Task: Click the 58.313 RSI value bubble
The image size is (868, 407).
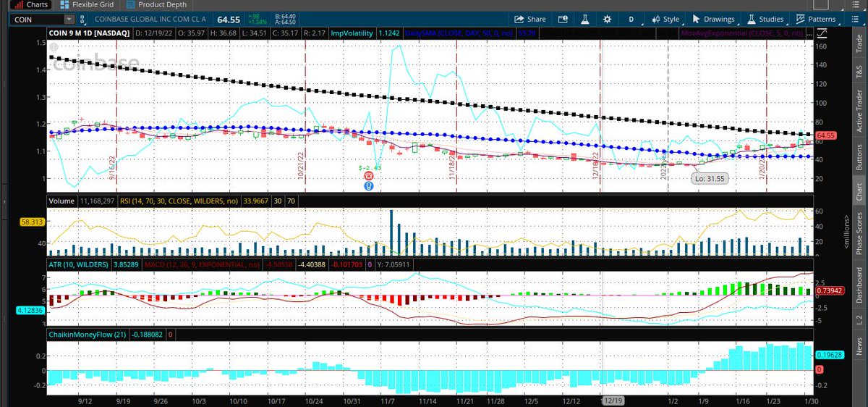Action: 33,224
